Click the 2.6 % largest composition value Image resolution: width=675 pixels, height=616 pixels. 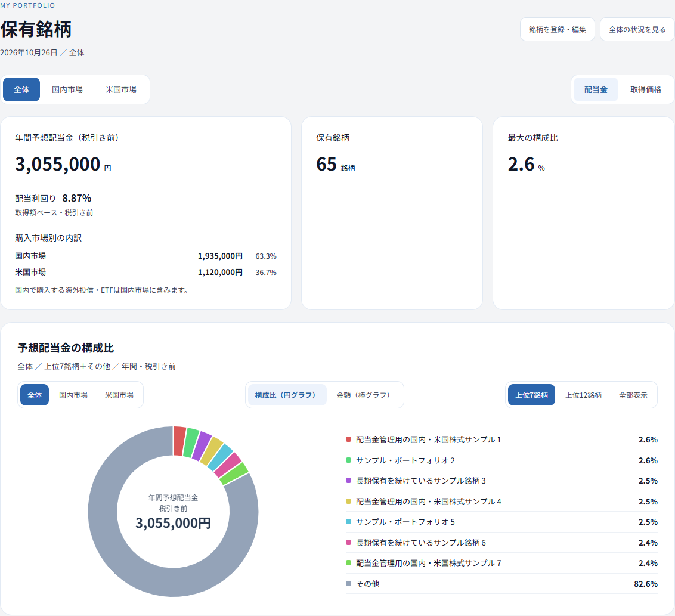pyautogui.click(x=526, y=165)
